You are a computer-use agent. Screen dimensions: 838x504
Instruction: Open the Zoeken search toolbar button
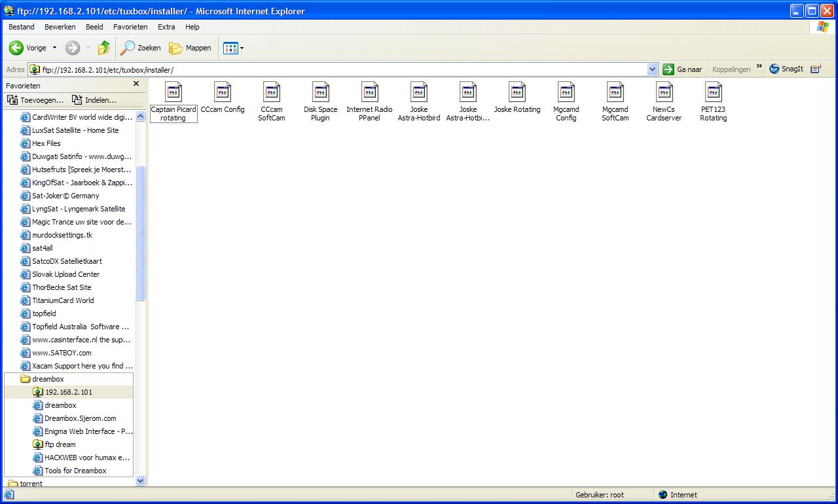pyautogui.click(x=140, y=48)
